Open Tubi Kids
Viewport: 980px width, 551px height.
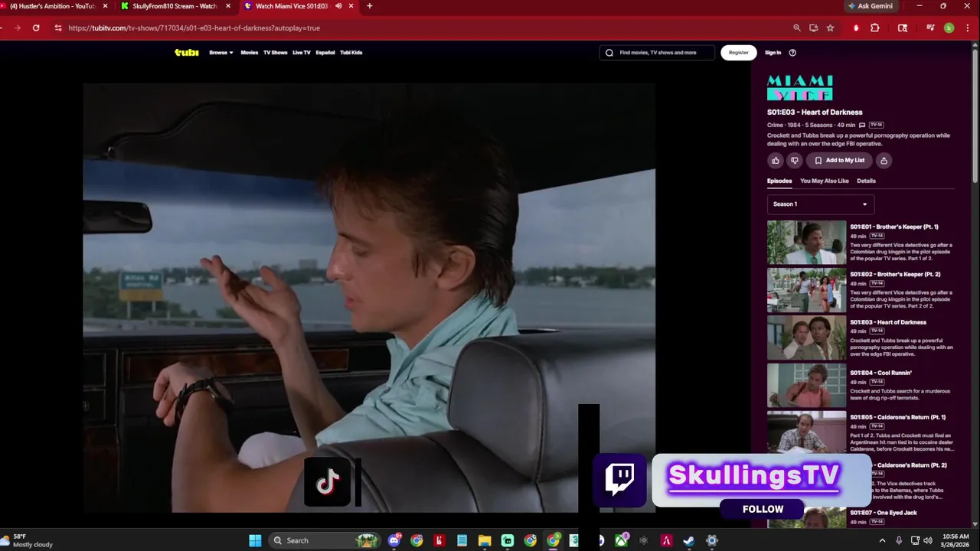coord(351,53)
